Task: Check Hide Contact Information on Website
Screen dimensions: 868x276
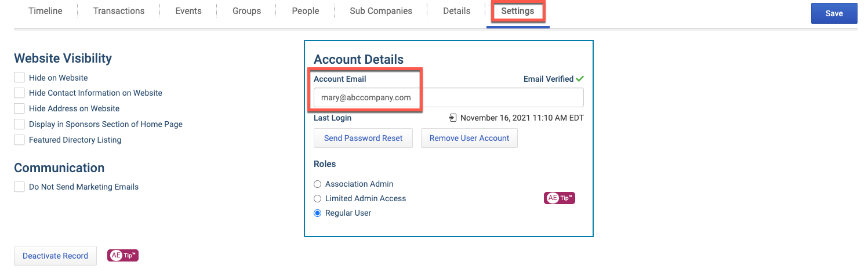Action: 19,93
